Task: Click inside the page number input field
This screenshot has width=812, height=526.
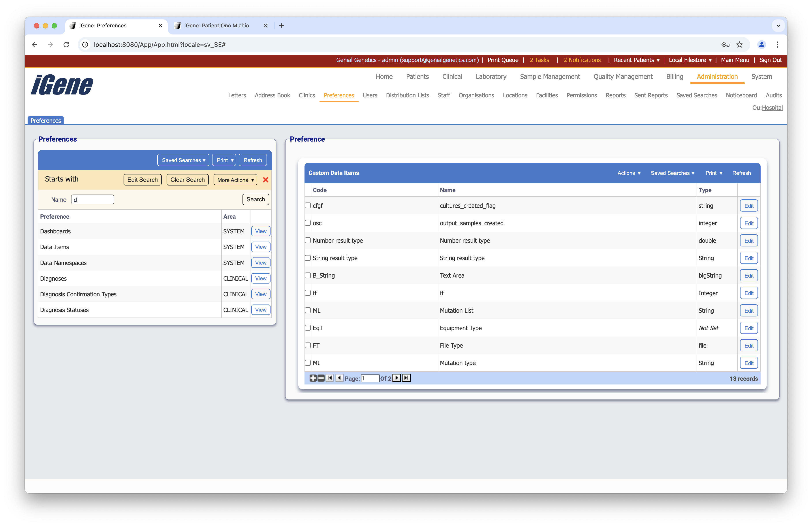Action: click(x=370, y=378)
